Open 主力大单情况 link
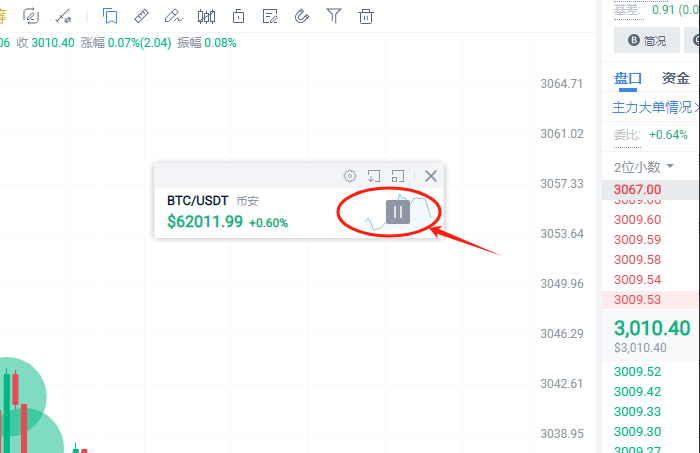The width and height of the screenshot is (700, 453). pyautogui.click(x=652, y=107)
